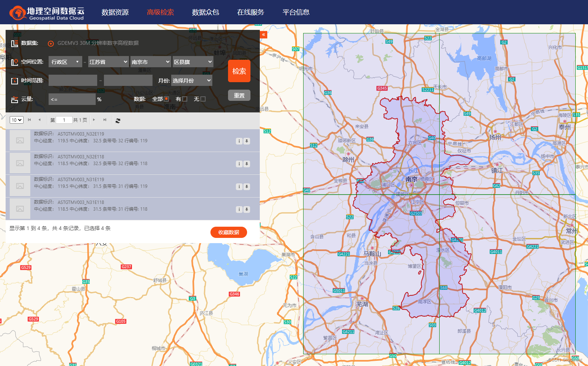588x366 pixels.
Task: Open the 区县旗 district dropdown
Action: 193,62
